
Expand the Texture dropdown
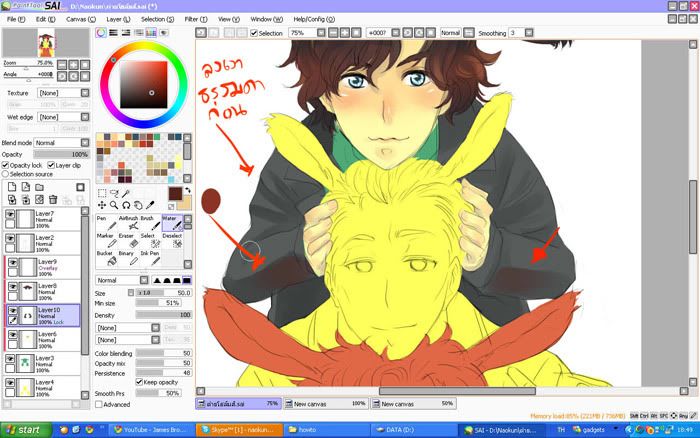point(60,93)
